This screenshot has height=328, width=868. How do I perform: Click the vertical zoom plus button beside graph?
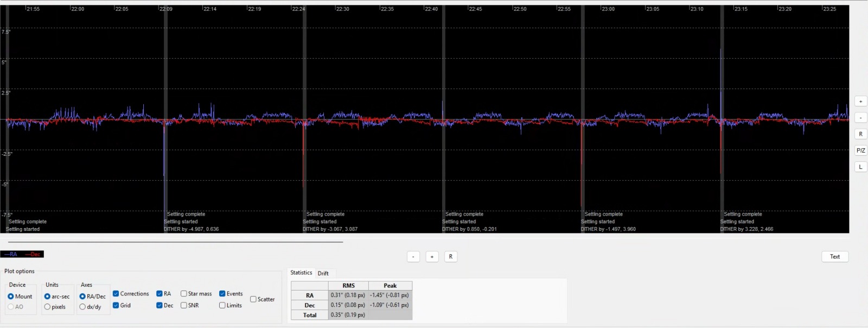860,102
